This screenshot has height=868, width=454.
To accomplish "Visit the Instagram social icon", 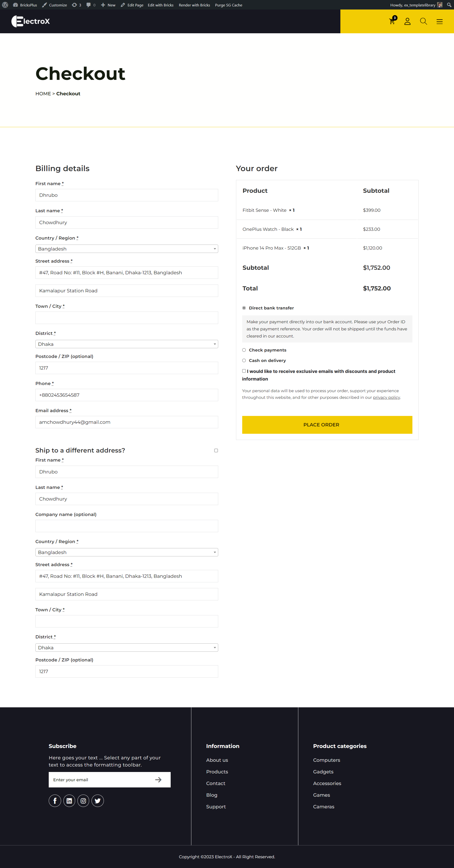I will point(83,800).
